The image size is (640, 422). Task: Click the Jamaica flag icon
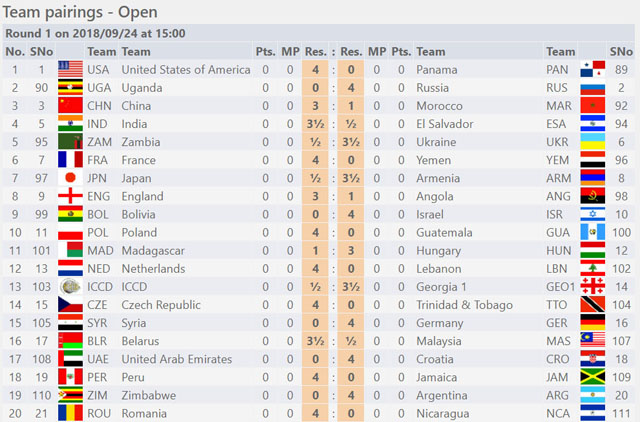pos(593,377)
